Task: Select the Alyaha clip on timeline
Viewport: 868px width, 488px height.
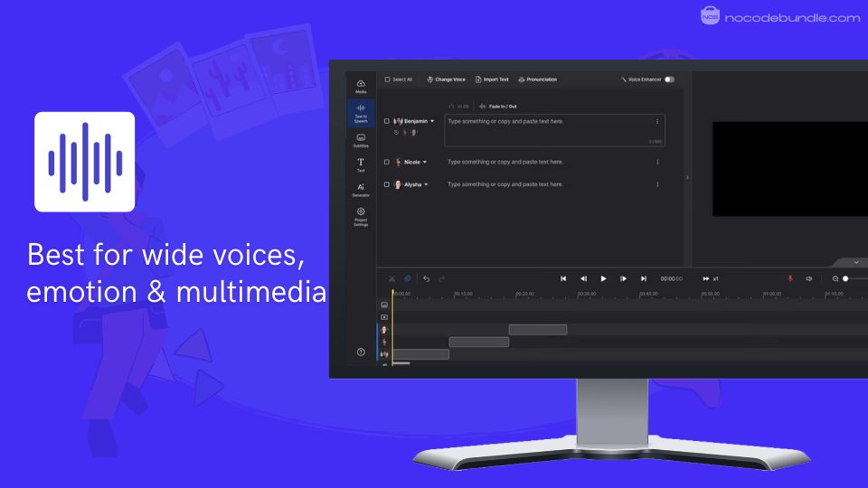Action: coord(538,330)
